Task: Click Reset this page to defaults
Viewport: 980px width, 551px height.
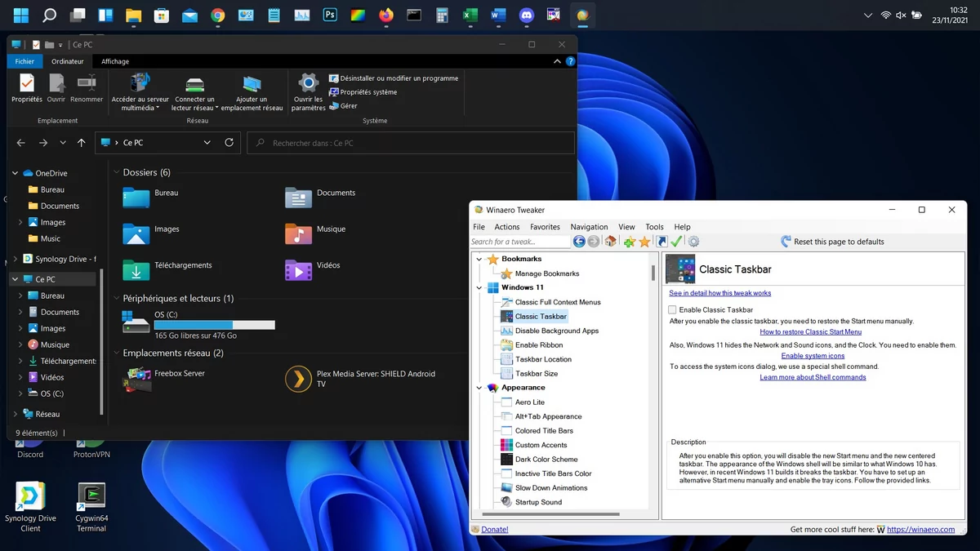Action: [x=832, y=242]
